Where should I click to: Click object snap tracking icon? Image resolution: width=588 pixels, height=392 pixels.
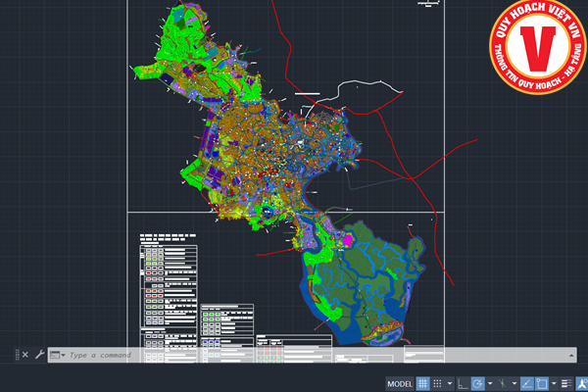[525, 383]
